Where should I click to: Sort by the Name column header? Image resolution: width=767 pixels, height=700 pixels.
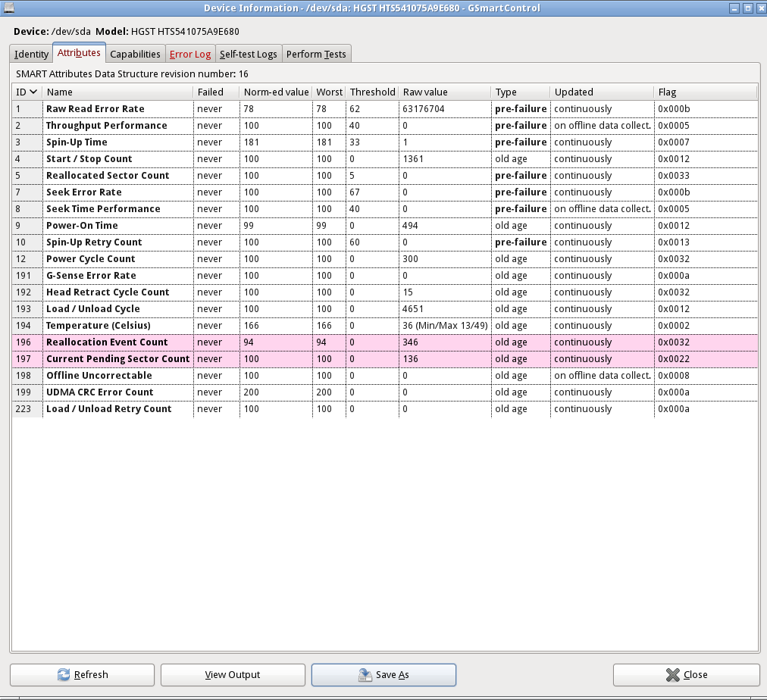point(118,92)
